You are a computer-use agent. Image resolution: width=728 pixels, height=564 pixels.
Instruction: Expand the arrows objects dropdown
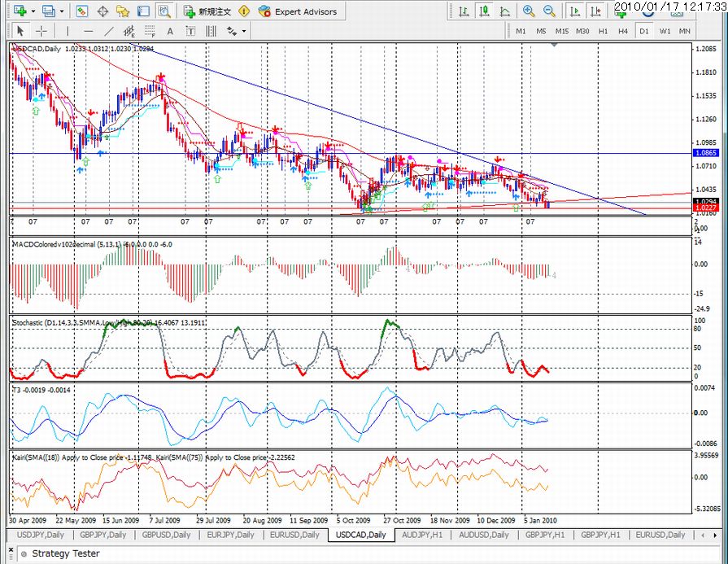pos(243,31)
